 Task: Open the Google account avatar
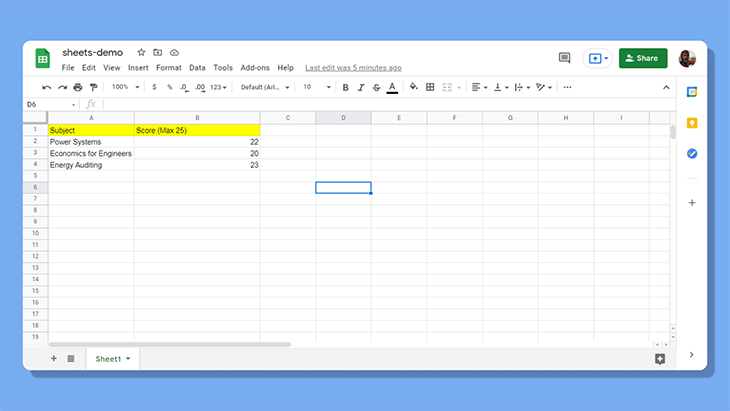(x=687, y=58)
